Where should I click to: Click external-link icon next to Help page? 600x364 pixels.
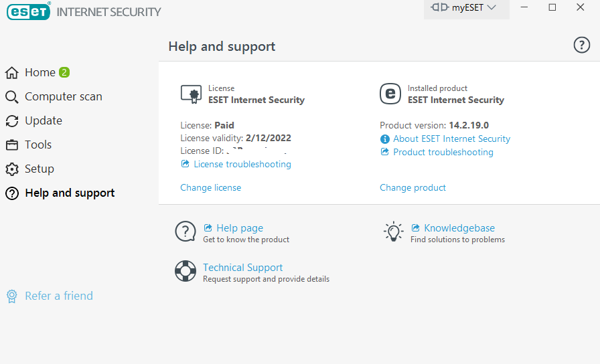[x=208, y=228]
